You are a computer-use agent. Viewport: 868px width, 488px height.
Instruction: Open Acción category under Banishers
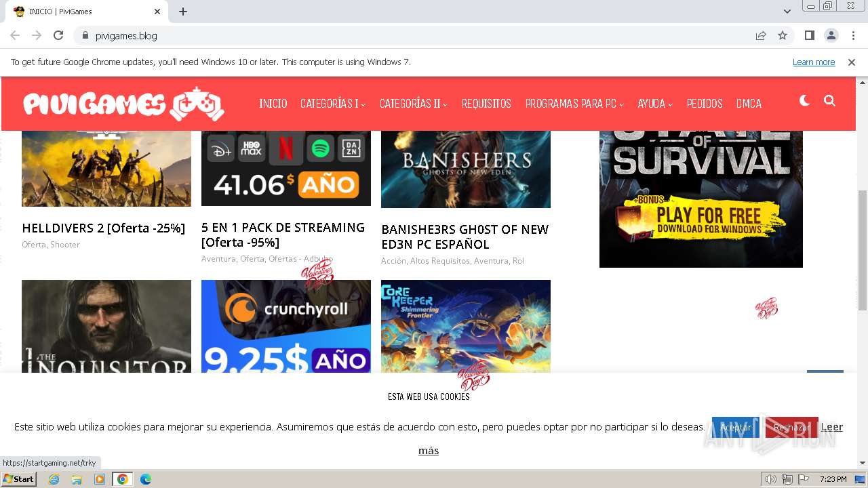click(393, 261)
